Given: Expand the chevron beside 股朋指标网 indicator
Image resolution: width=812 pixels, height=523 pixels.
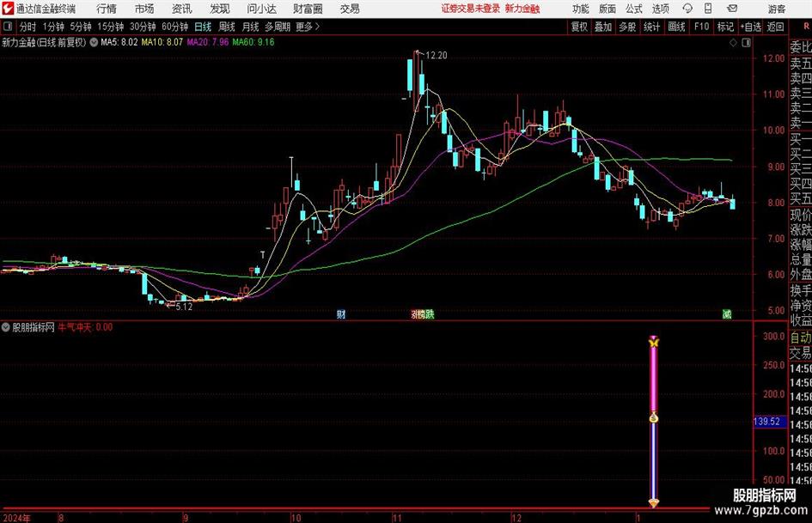Looking at the screenshot, I should tap(6, 326).
